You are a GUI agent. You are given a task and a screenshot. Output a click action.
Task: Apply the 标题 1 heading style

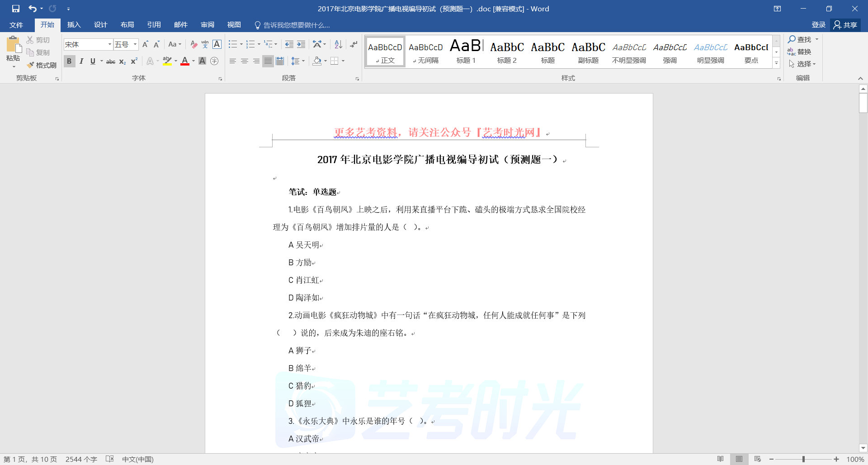click(466, 52)
